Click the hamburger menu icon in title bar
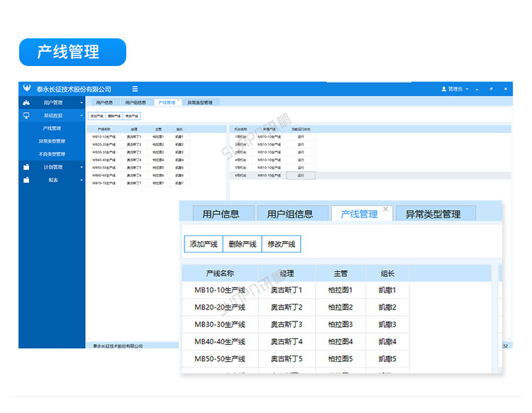 [135, 89]
